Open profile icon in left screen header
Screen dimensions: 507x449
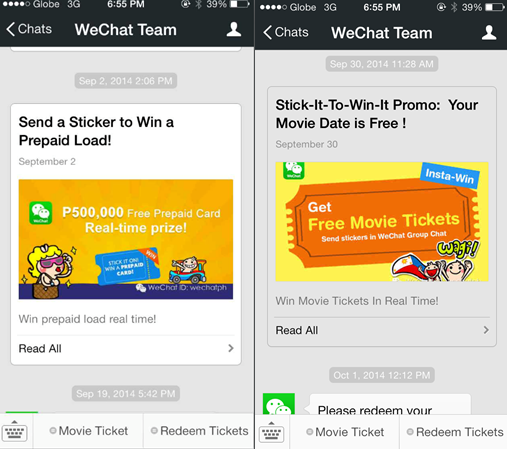tap(234, 30)
